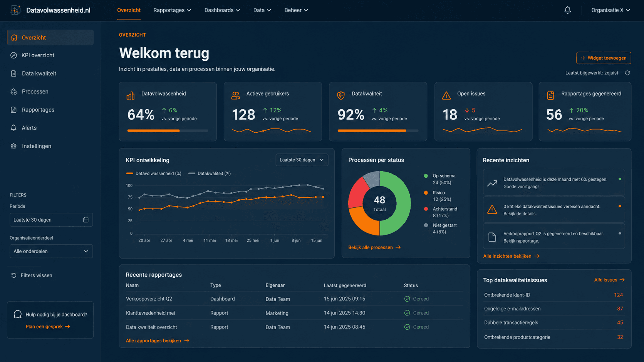
Task: Open the Alle onderdelen dropdown
Action: (x=51, y=251)
